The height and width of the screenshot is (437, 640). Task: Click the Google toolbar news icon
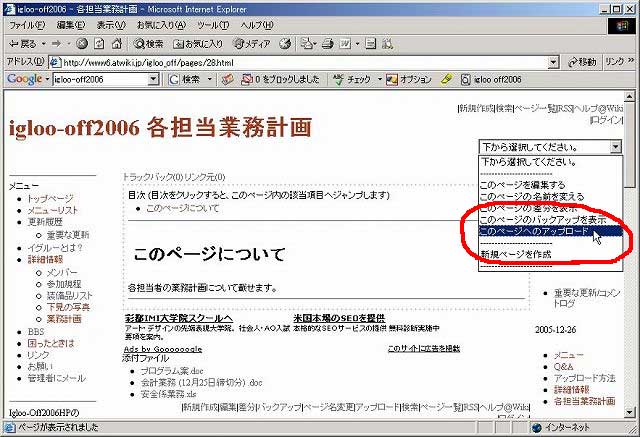click(227, 79)
